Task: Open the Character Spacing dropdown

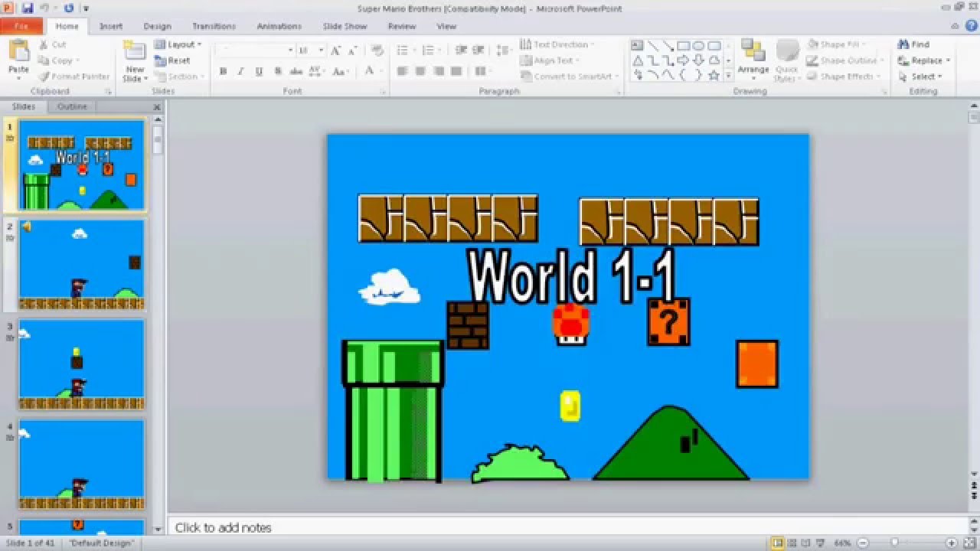Action: tap(318, 71)
